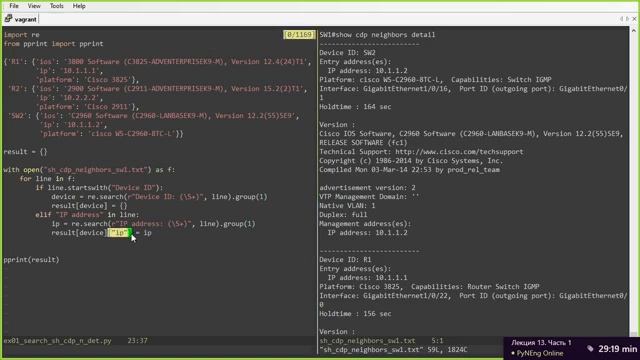Click the 'pprint(result)' line

click(31, 259)
